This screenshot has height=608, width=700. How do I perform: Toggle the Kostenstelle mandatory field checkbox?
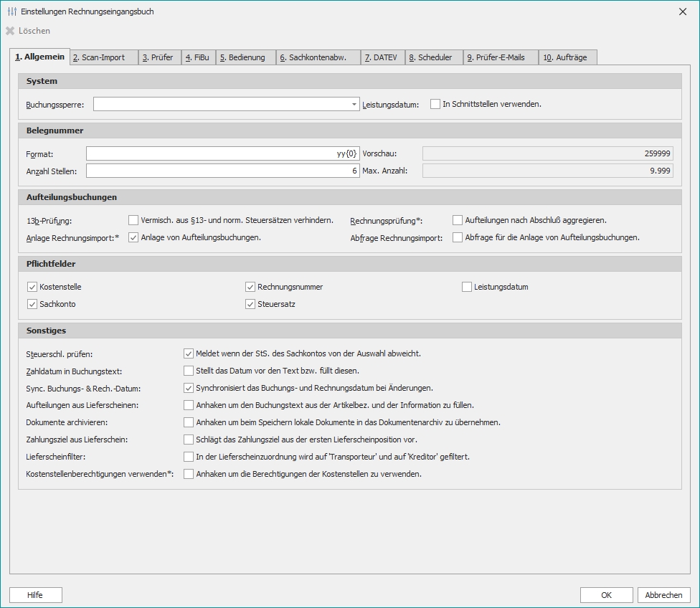(32, 287)
